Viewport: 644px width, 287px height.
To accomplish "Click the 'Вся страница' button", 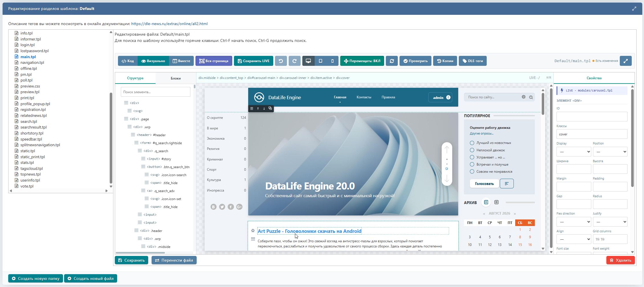I will click(x=214, y=61).
